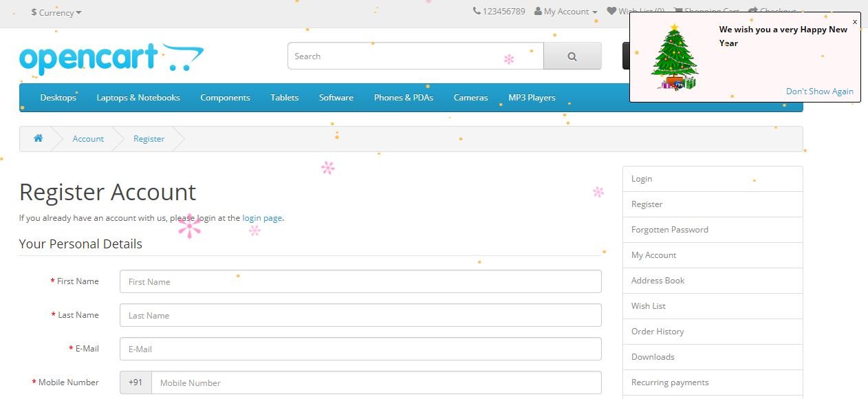Click the magnifier search button
The image size is (868, 399).
tap(572, 56)
